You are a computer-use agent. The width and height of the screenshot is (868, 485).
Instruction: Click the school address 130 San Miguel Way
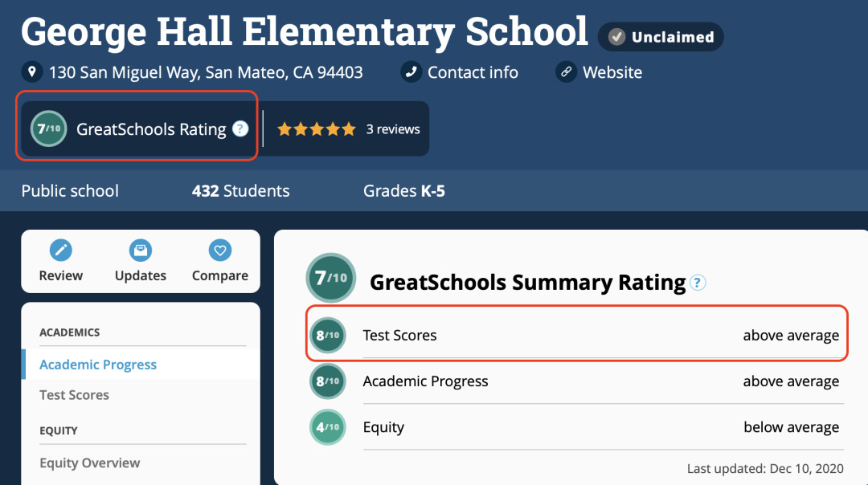[x=206, y=72]
